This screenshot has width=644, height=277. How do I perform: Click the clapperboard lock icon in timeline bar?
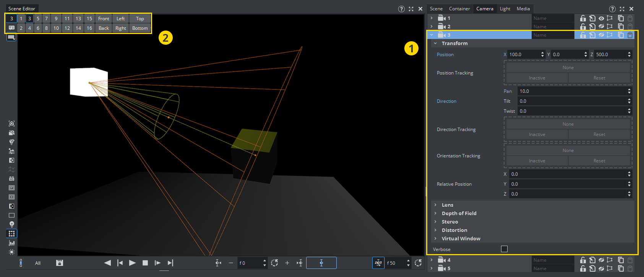pyautogui.click(x=59, y=263)
